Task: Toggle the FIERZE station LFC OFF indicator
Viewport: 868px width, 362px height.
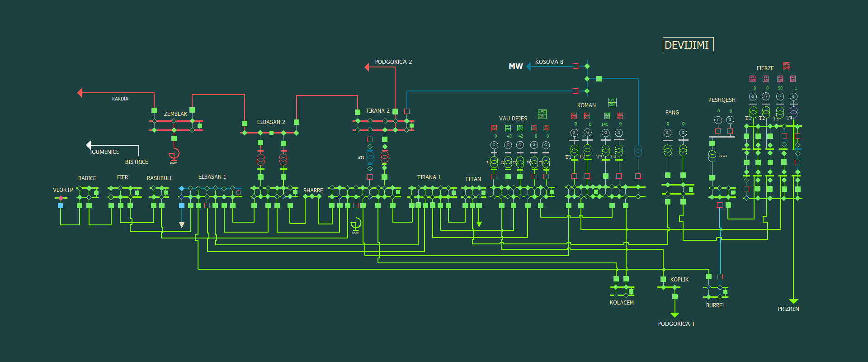Action: pos(787,66)
